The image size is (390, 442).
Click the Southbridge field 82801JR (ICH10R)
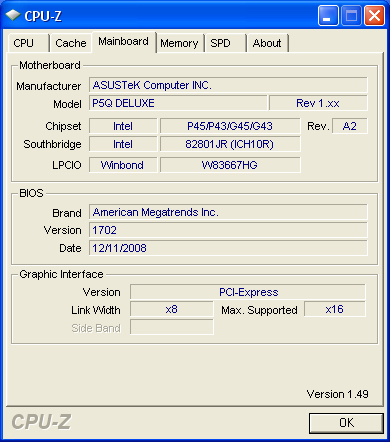pos(230,144)
